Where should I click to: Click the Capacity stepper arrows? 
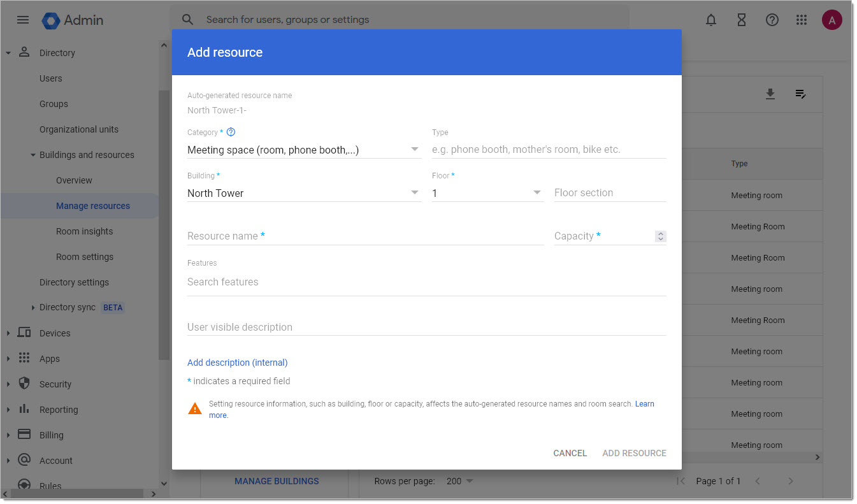tap(661, 236)
